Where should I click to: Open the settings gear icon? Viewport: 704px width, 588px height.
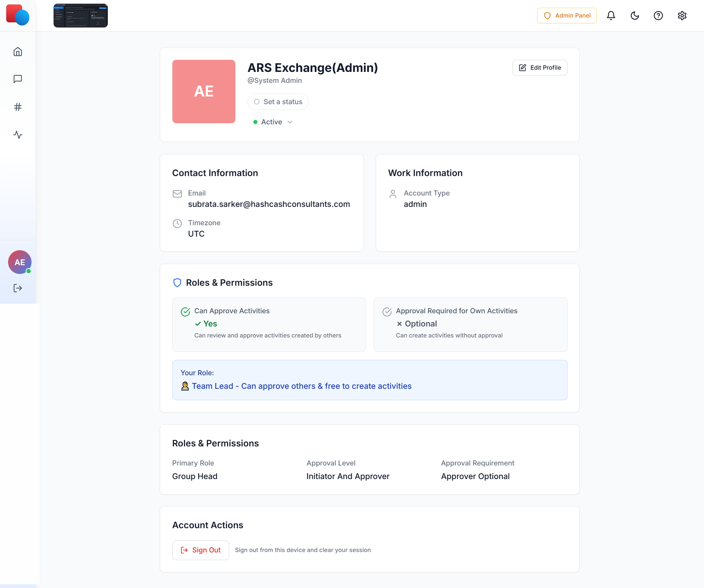pos(682,16)
